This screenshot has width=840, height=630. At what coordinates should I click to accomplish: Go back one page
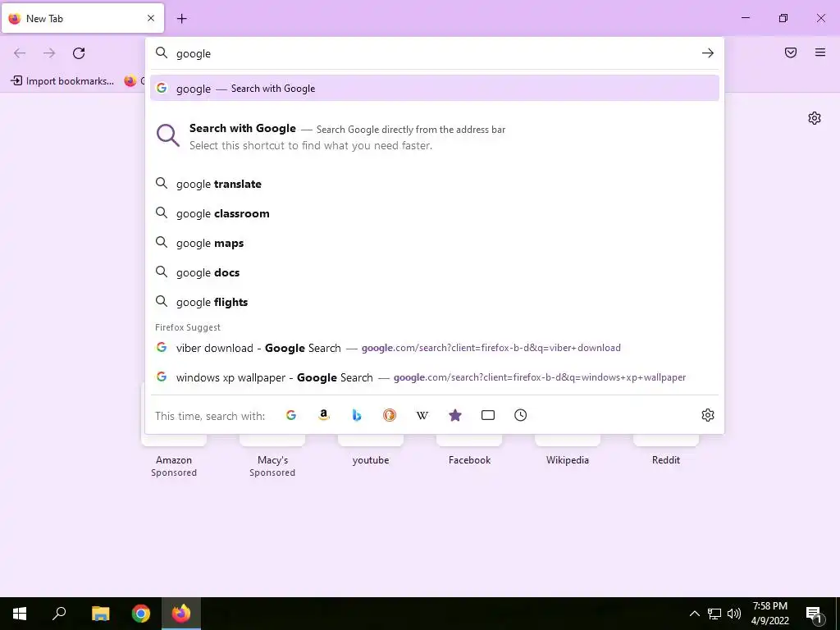[20, 53]
